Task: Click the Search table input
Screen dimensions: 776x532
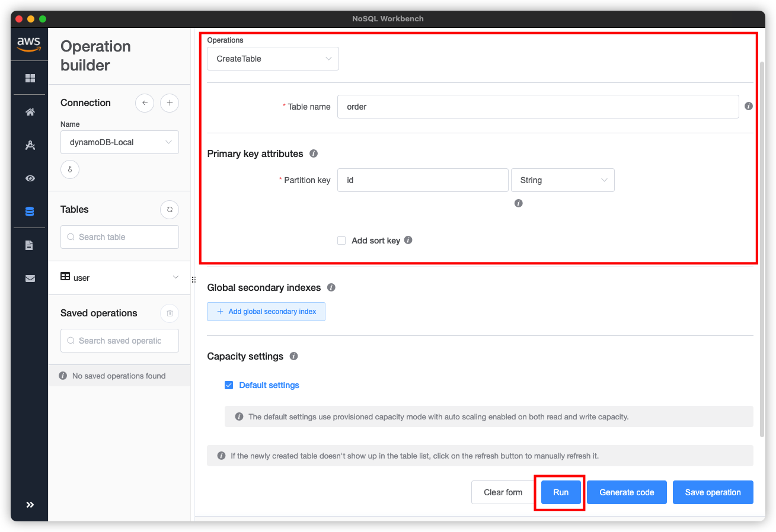Action: coord(120,237)
